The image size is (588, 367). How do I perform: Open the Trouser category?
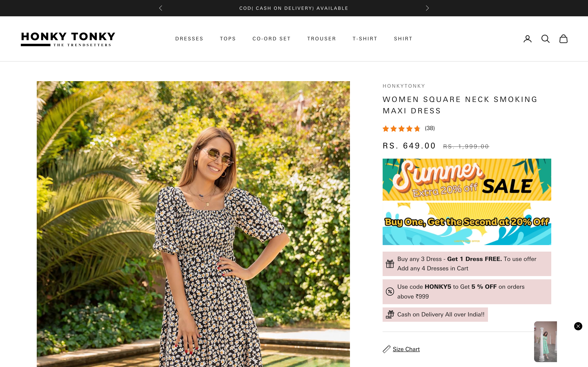click(x=321, y=39)
